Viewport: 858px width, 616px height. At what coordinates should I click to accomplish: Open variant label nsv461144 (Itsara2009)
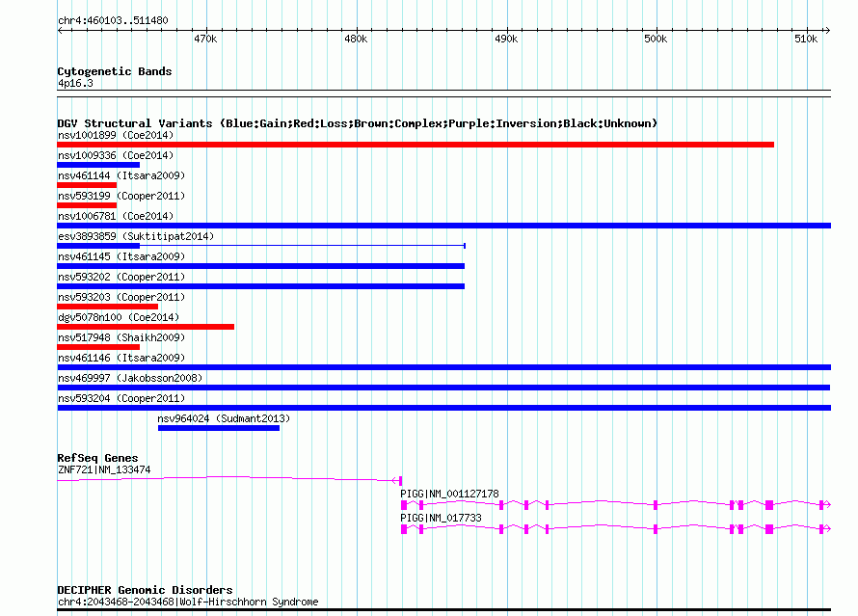pyautogui.click(x=121, y=175)
